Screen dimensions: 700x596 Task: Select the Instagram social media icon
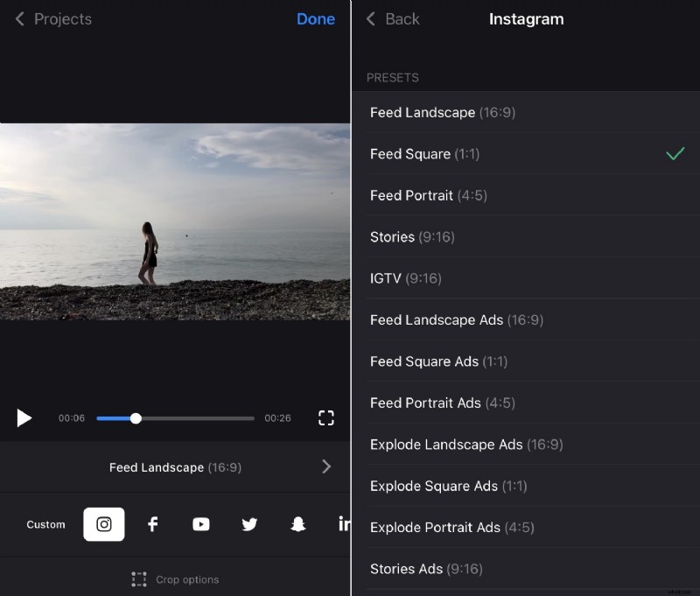click(103, 523)
